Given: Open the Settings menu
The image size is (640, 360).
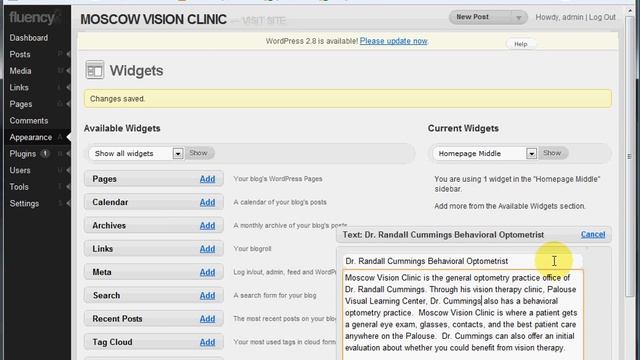Looking at the screenshot, I should pos(24,203).
